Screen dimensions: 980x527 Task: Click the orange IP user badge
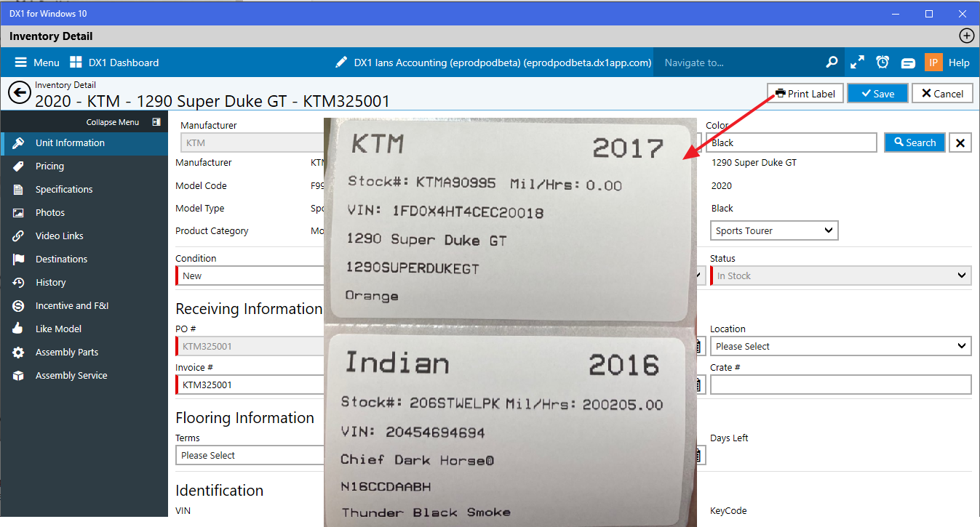coord(933,63)
